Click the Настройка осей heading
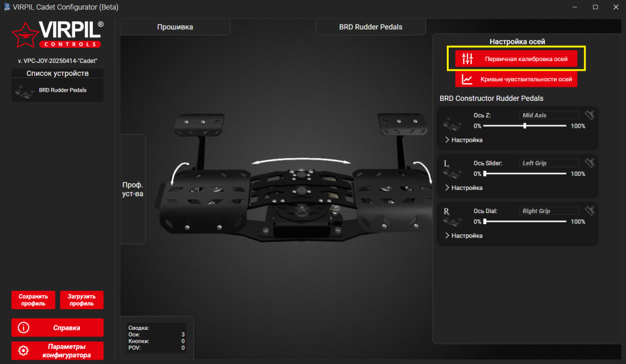Screen dimensions: 626x364 [x=517, y=42]
